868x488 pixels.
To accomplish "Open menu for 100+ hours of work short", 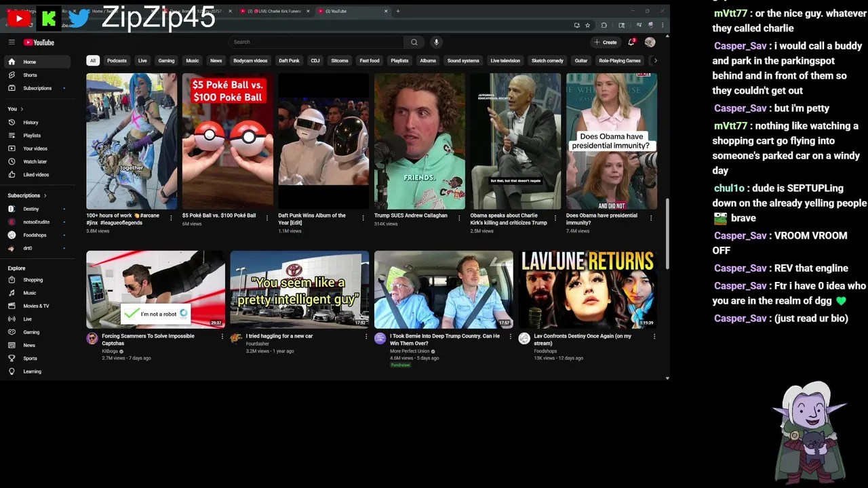I will pyautogui.click(x=171, y=218).
